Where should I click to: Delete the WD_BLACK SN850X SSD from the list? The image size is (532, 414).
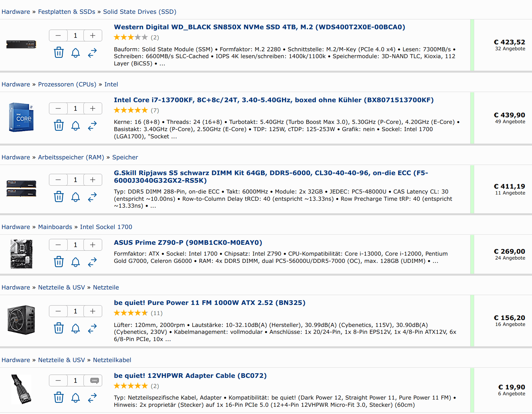coord(59,53)
